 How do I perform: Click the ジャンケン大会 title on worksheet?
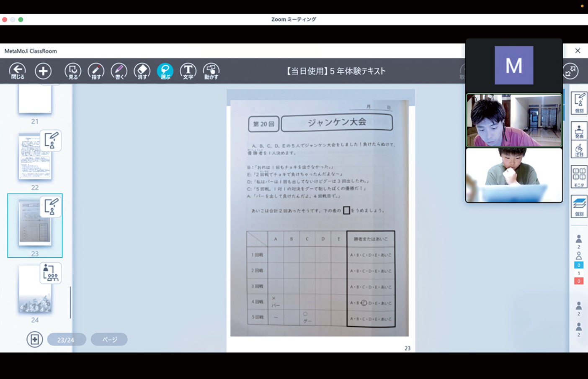pos(337,123)
